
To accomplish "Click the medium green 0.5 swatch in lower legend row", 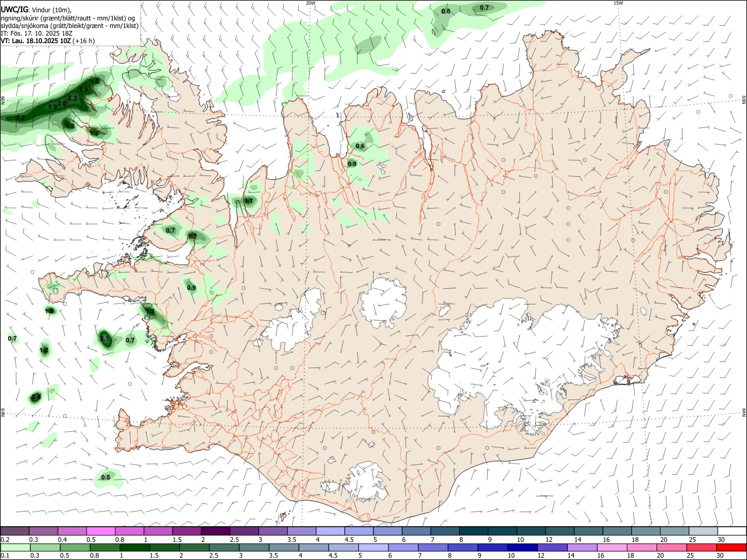I will coord(75,548).
